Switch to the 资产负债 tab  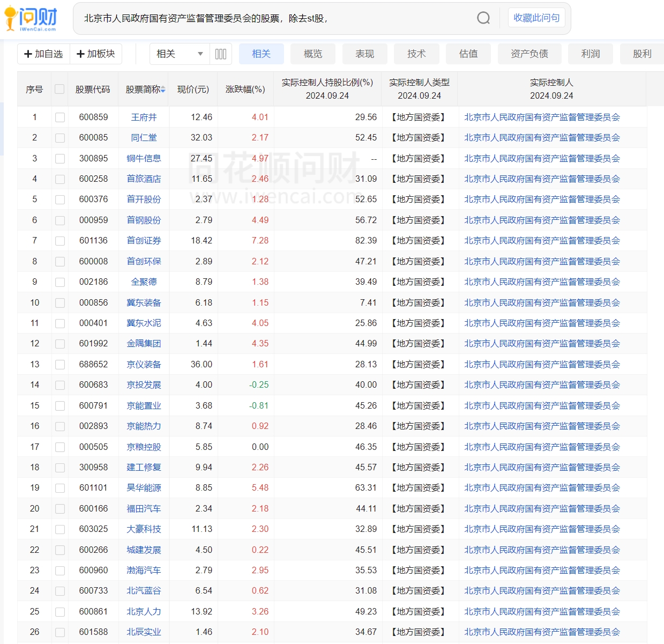pyautogui.click(x=529, y=54)
